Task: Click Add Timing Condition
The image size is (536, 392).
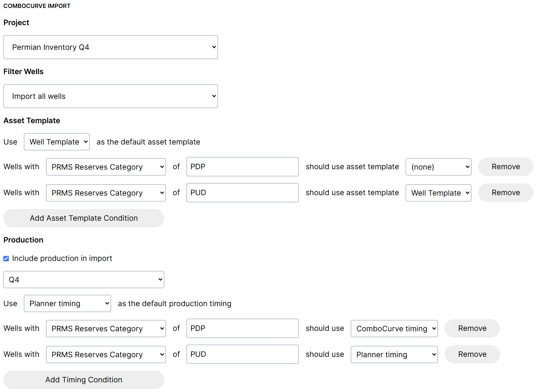Action: click(83, 379)
